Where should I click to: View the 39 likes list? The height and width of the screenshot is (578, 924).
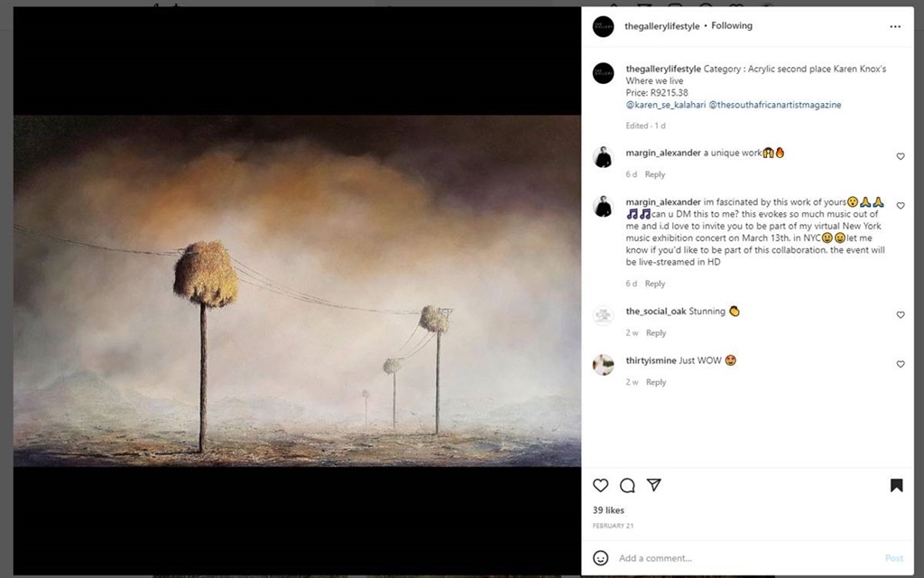point(608,510)
